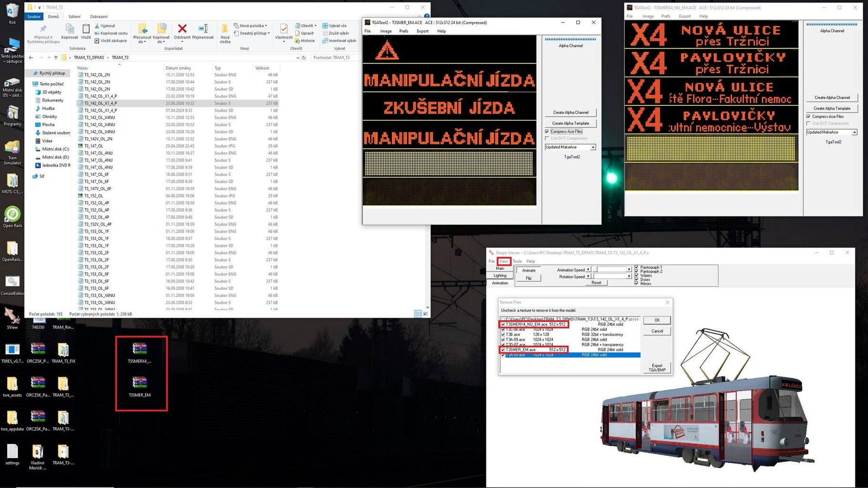This screenshot has width=868, height=488.
Task: Click the red Odstranit delete icon
Action: coord(182,30)
